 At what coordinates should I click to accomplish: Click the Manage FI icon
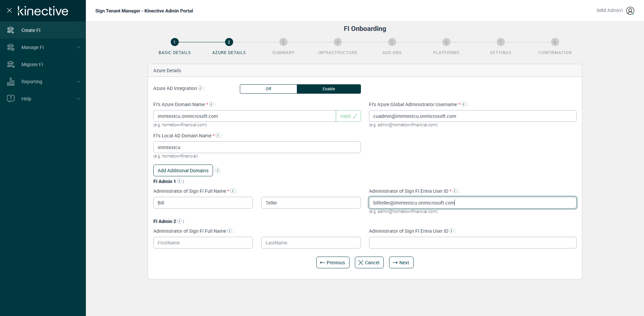11,47
